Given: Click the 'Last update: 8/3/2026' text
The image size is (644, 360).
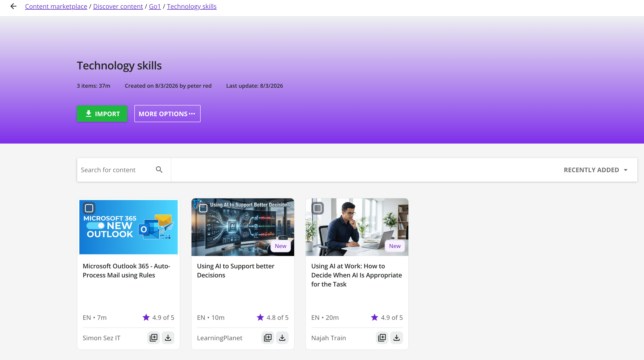Looking at the screenshot, I should [255, 86].
